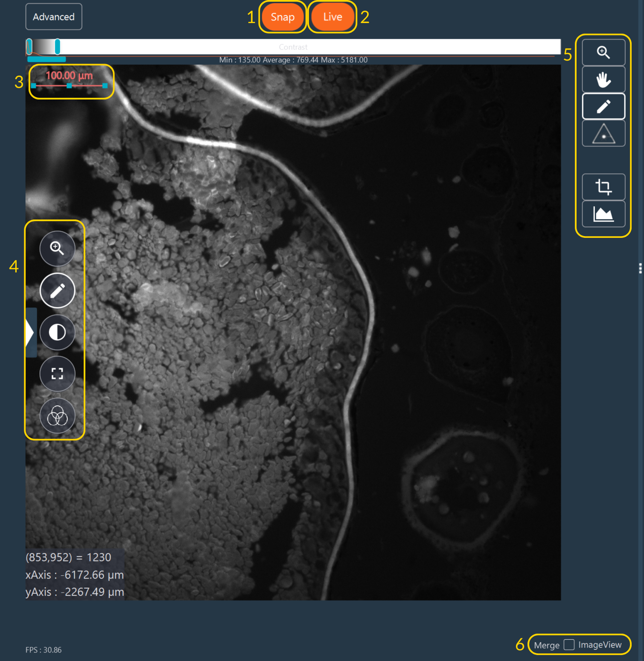
Task: Toggle Merge next to the ImageView checkbox
Action: (x=547, y=645)
